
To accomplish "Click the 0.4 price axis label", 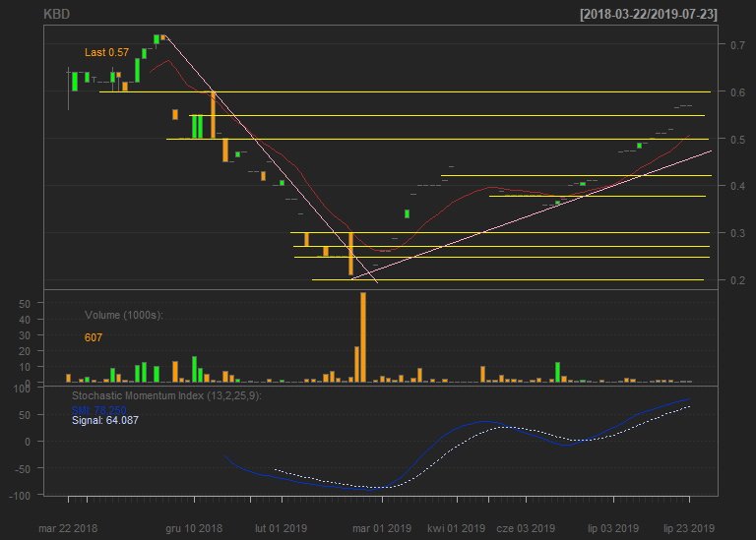I will point(737,186).
